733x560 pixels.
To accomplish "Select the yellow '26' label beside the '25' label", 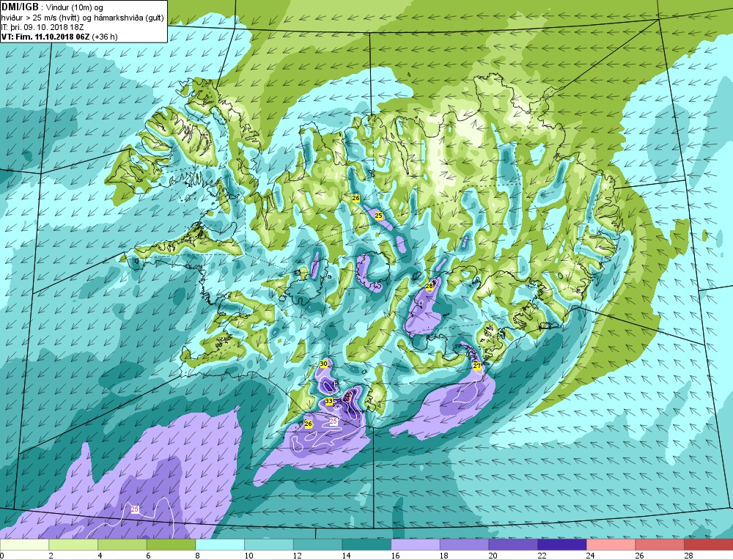I will (x=356, y=198).
